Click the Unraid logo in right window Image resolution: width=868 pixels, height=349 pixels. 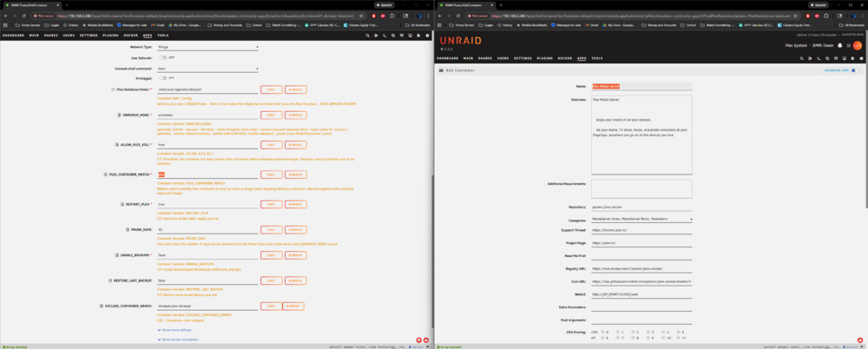(460, 41)
